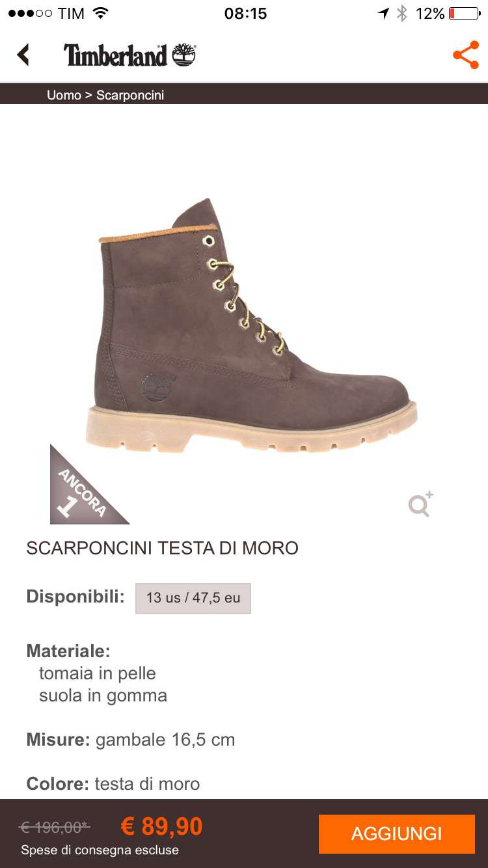488x868 pixels.
Task: Open the share icon menu
Action: 466,55
